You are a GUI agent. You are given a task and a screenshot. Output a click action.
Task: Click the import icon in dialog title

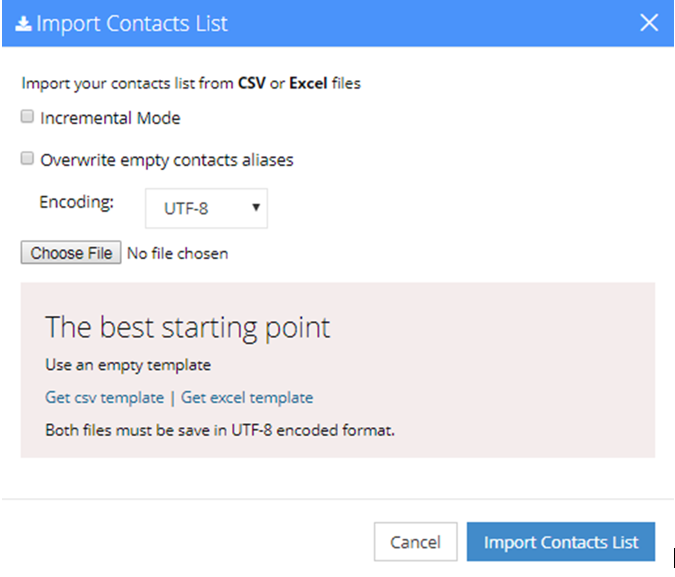coord(23,23)
